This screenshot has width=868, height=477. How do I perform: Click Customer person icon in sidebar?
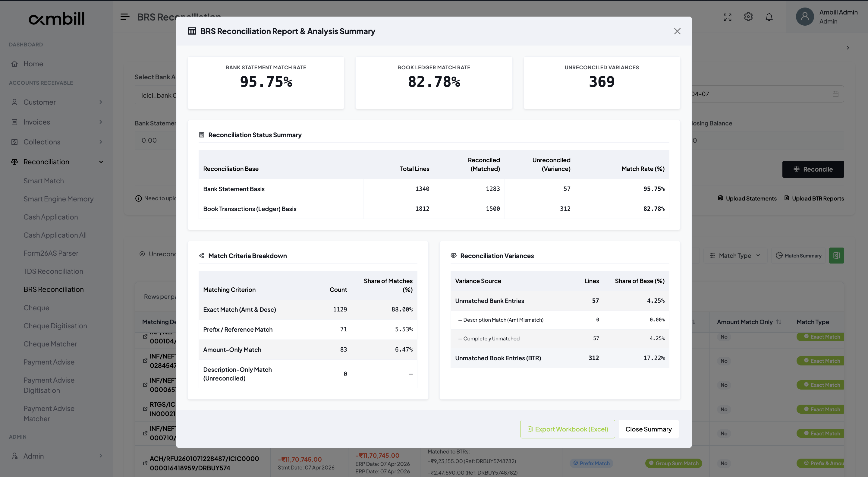coord(14,102)
